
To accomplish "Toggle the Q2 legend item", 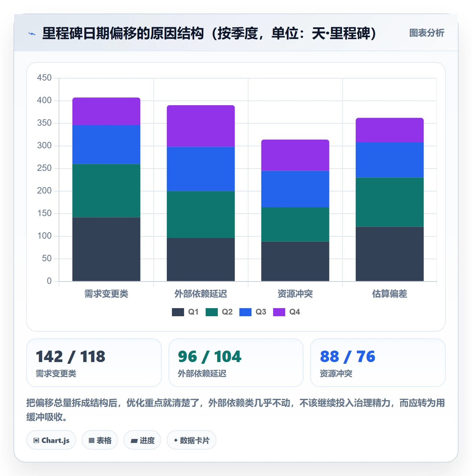I will [219, 312].
